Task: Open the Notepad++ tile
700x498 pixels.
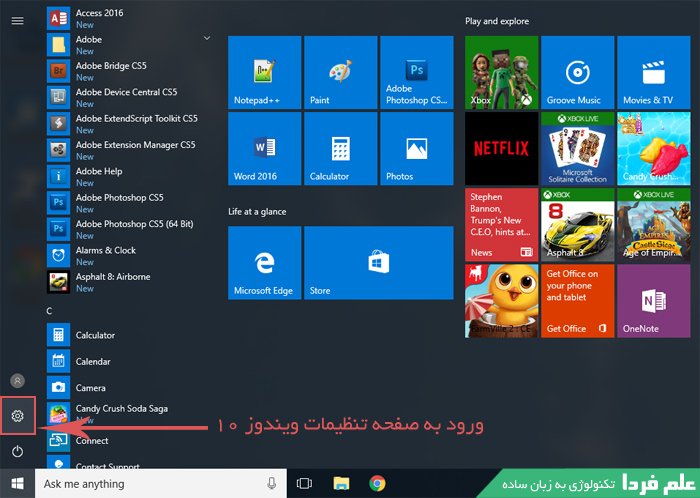Action: click(x=263, y=74)
